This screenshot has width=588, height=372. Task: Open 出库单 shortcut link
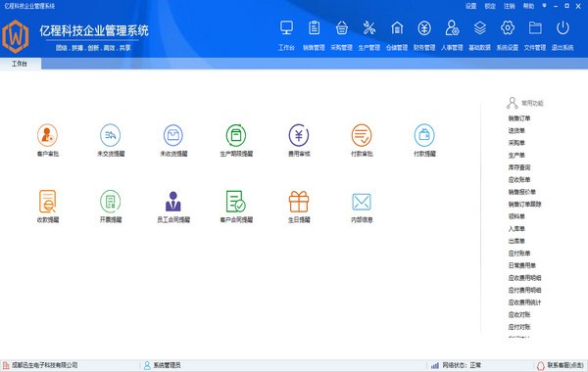click(516, 241)
